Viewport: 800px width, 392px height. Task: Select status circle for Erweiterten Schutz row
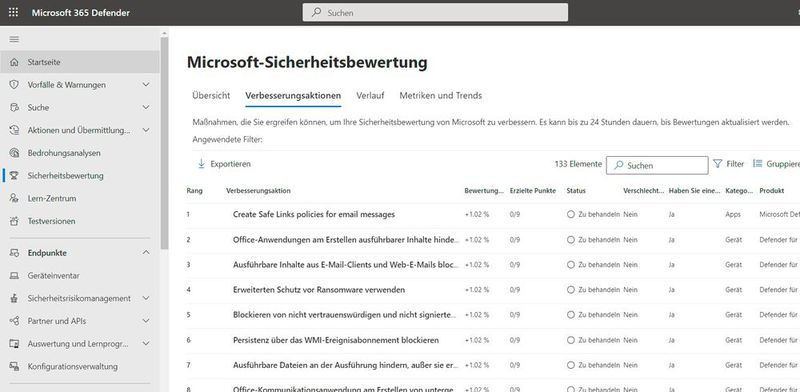point(571,289)
